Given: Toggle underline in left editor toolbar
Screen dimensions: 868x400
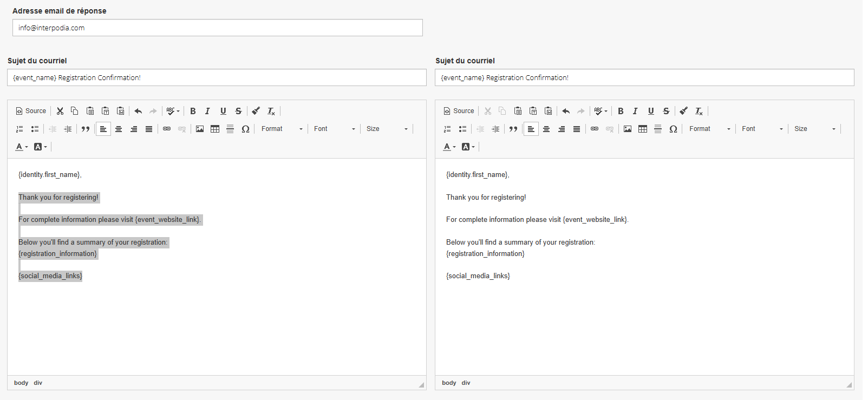Looking at the screenshot, I should tap(223, 111).
